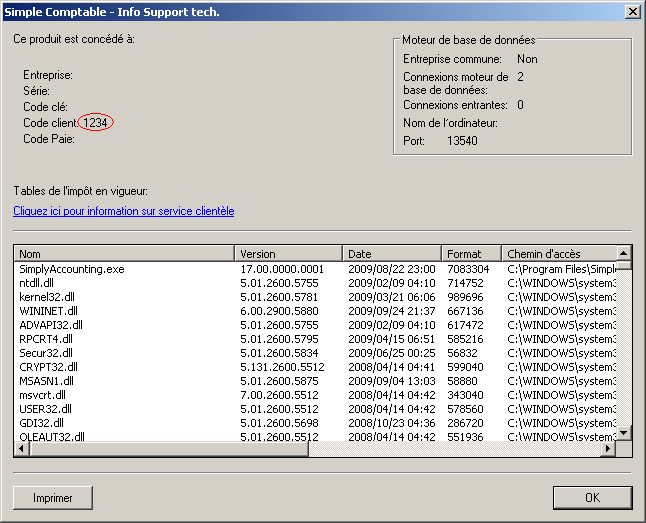This screenshot has width=646, height=523.
Task: Select the SimplyAccounting.exe row
Action: pos(315,269)
